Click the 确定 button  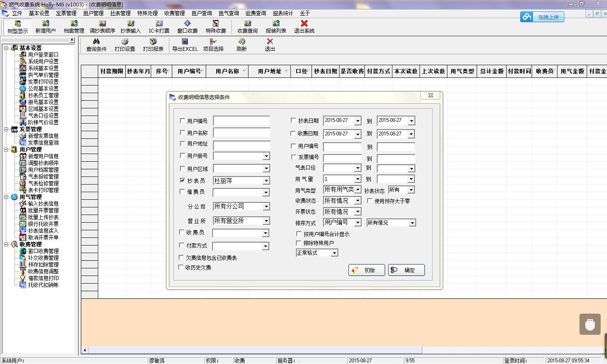tap(406, 270)
